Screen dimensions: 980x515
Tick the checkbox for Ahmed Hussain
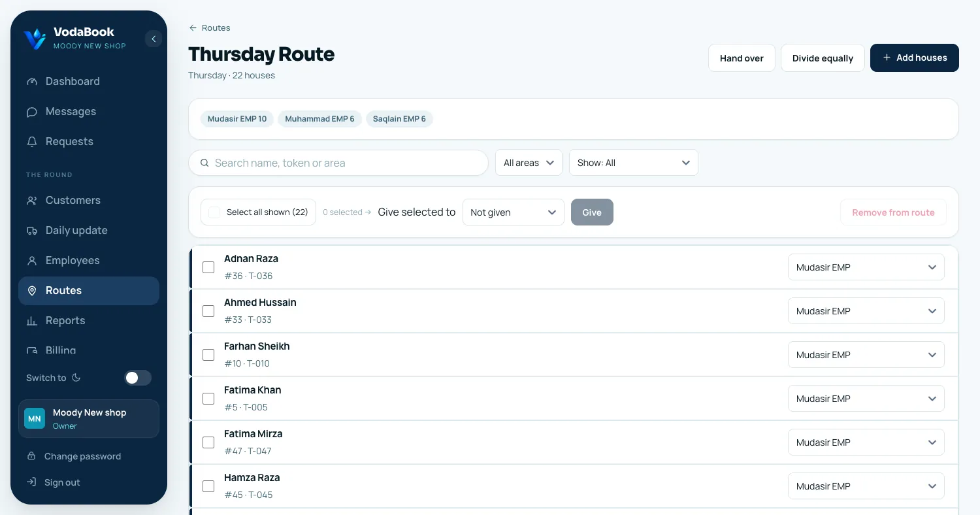click(x=208, y=311)
